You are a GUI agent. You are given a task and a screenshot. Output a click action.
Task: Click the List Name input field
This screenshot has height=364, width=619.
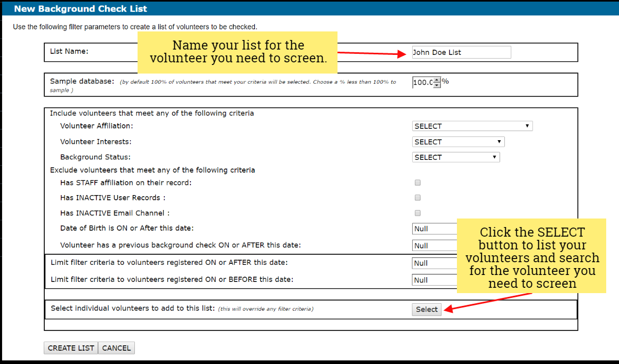(461, 52)
